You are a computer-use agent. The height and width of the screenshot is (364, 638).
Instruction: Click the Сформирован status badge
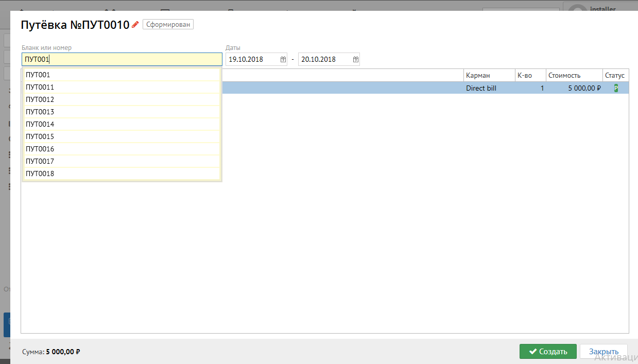[168, 24]
